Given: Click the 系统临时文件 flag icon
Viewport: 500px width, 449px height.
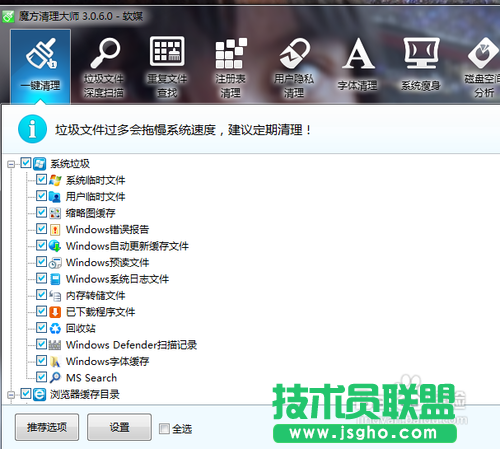Looking at the screenshot, I should [x=55, y=180].
